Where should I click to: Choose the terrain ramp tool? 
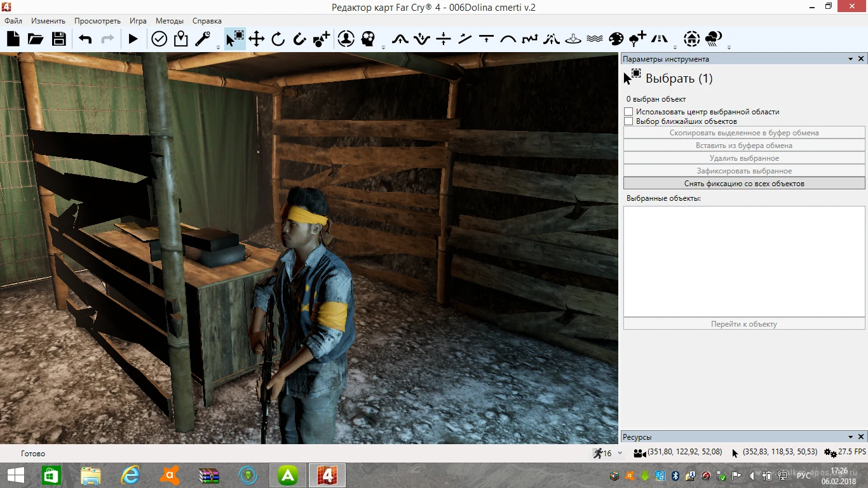point(465,39)
